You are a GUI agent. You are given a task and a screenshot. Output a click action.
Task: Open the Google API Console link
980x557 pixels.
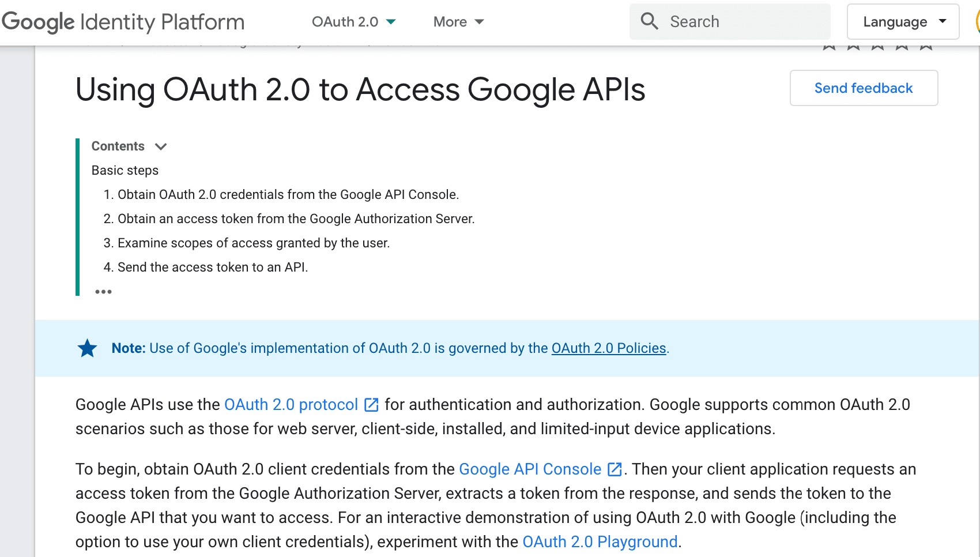[530, 469]
